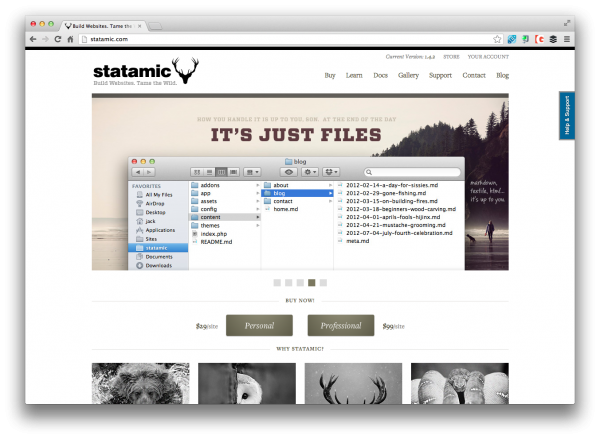600x439 pixels.
Task: Expand the about folder arrow
Action: tap(330, 185)
